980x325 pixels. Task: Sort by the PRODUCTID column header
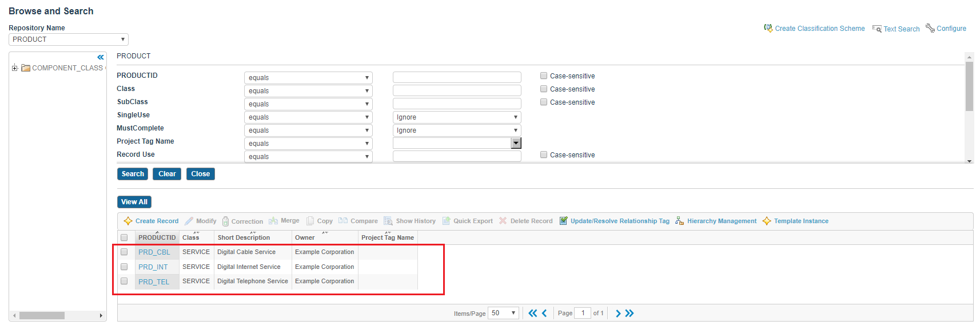(157, 237)
